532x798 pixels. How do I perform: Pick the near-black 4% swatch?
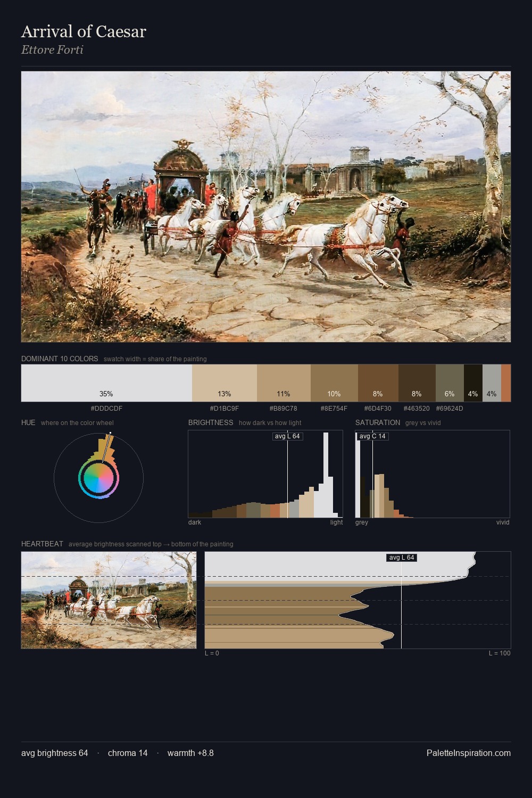pyautogui.click(x=473, y=383)
